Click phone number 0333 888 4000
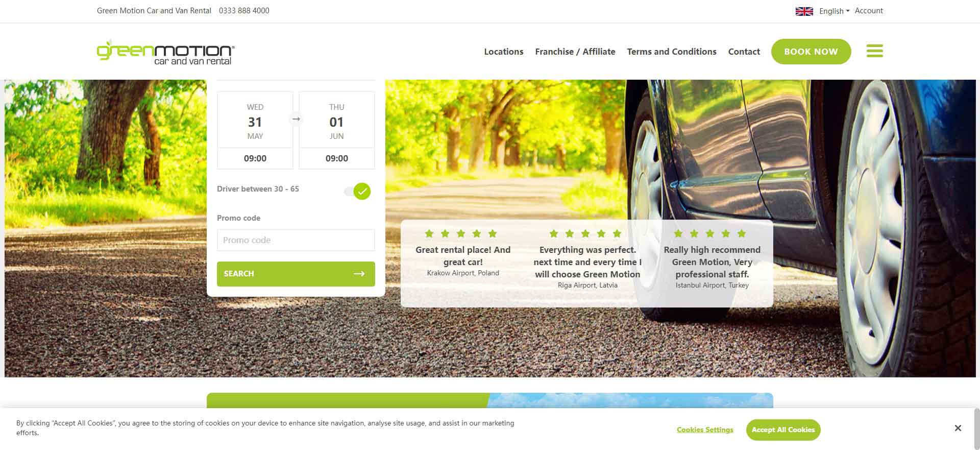 pyautogui.click(x=244, y=11)
